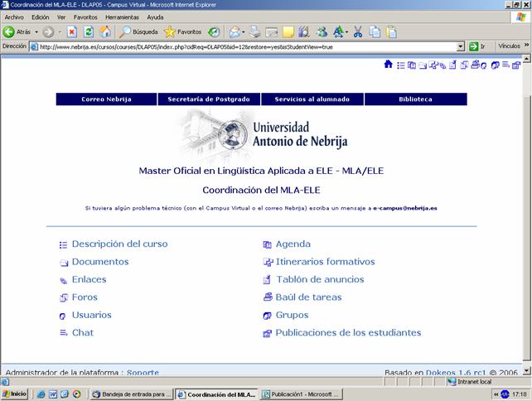Click the browser Forward arrow button
The height and width of the screenshot is (401, 532).
tap(48, 32)
